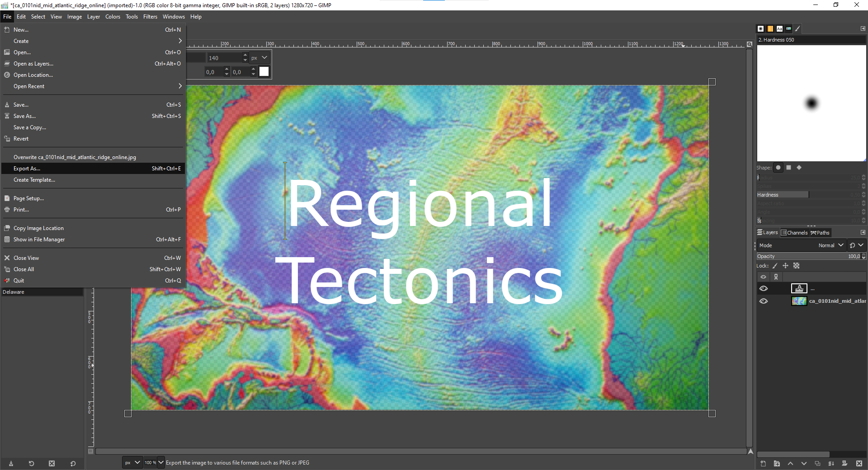Select Overwrite ca_0101nid_mid_atlantic_ridge_online.jpg
The height and width of the screenshot is (470, 868).
coord(93,157)
